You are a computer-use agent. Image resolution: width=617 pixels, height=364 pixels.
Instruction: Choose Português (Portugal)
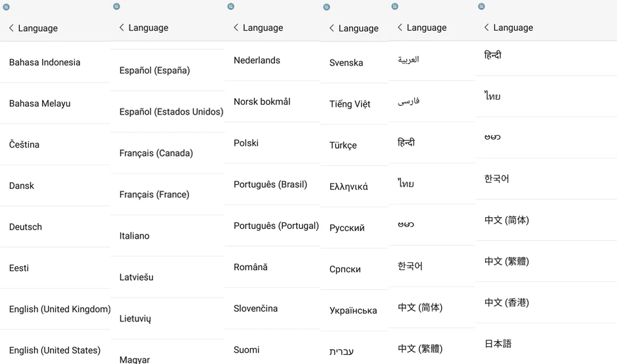[272, 226]
